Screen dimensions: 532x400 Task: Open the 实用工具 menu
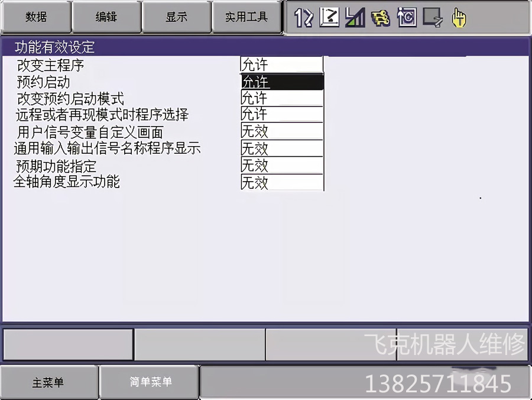pyautogui.click(x=246, y=17)
